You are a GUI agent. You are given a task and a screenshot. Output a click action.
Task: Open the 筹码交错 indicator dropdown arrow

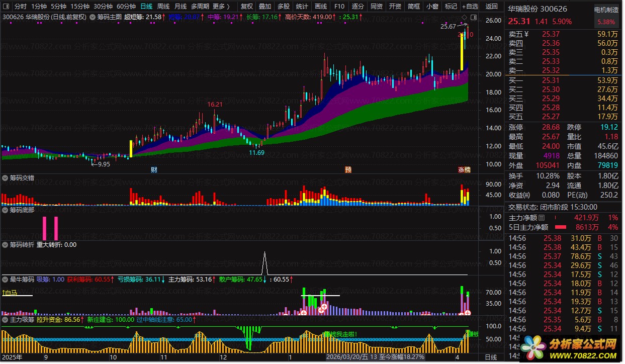[x=5, y=178]
